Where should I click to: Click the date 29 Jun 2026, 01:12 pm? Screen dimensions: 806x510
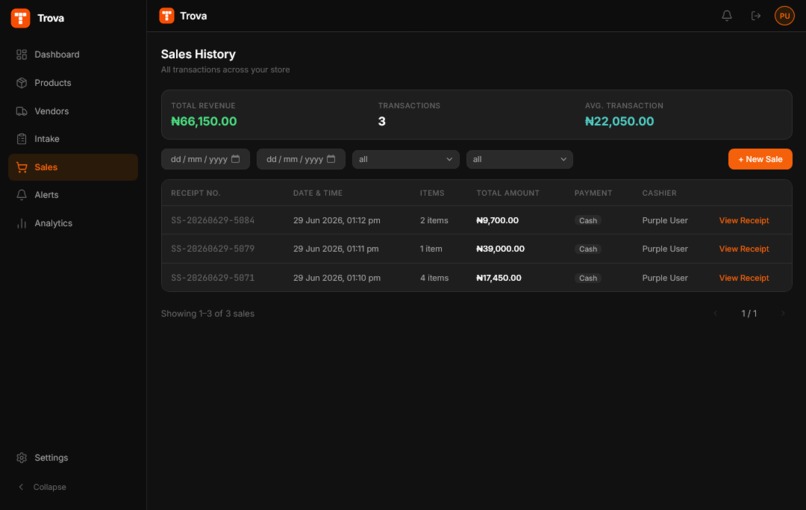click(x=337, y=220)
